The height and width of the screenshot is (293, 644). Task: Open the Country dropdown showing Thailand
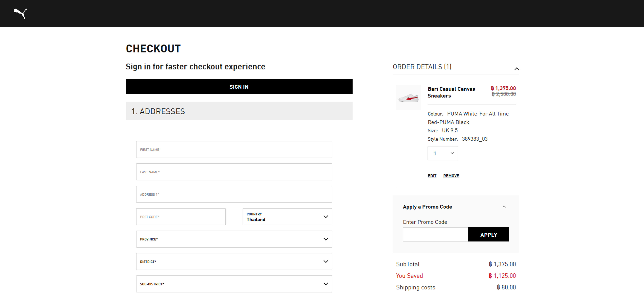click(x=287, y=217)
